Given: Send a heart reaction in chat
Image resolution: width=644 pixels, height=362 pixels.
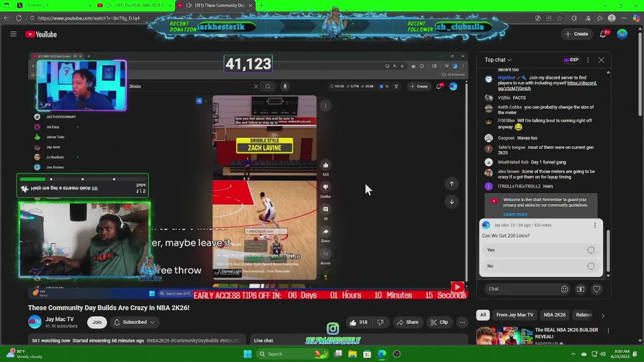Looking at the screenshot, I should click(597, 289).
